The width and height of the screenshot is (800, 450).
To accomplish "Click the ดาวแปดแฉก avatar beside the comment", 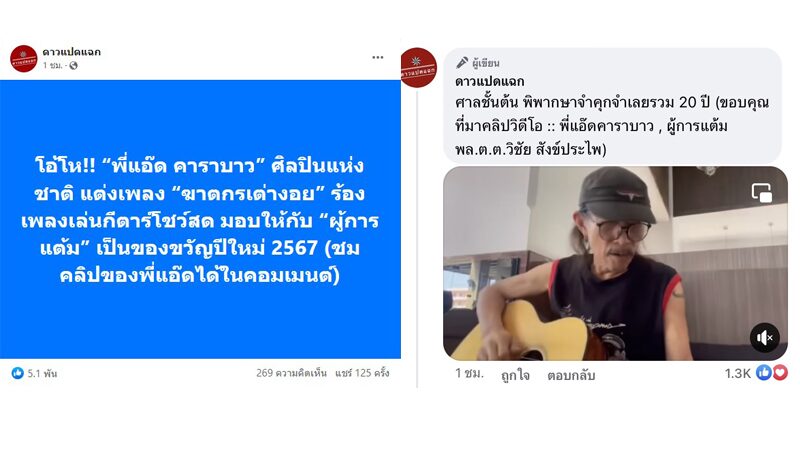I will pyautogui.click(x=418, y=67).
